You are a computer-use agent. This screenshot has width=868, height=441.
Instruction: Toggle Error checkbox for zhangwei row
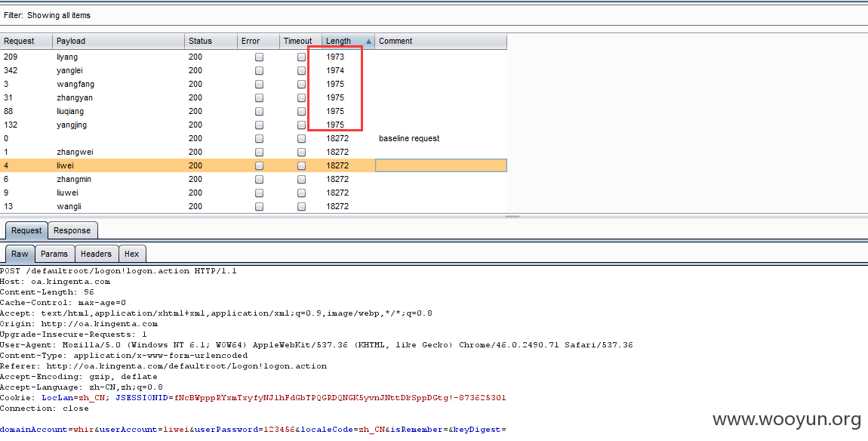click(x=259, y=152)
